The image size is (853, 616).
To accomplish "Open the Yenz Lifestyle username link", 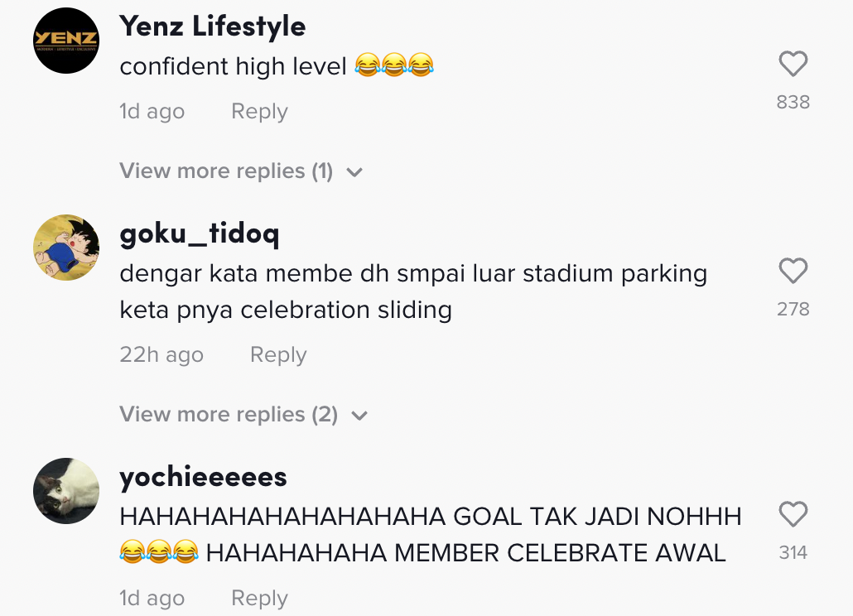I will pyautogui.click(x=213, y=26).
